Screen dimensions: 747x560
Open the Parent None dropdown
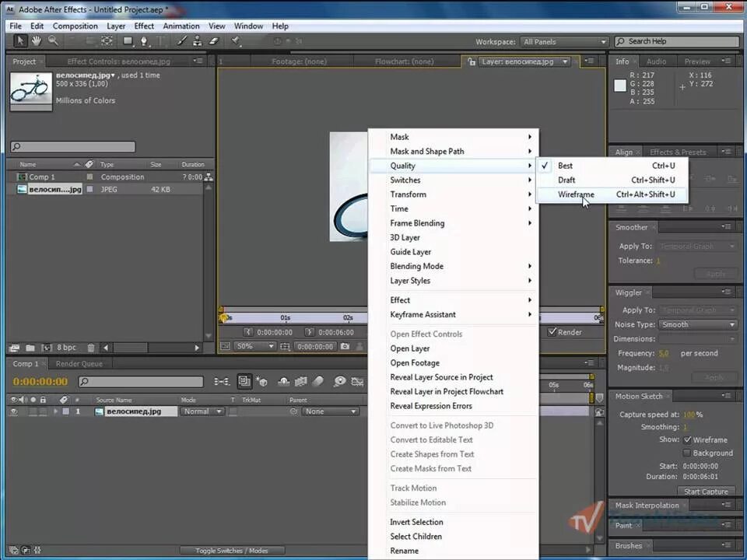(x=330, y=411)
